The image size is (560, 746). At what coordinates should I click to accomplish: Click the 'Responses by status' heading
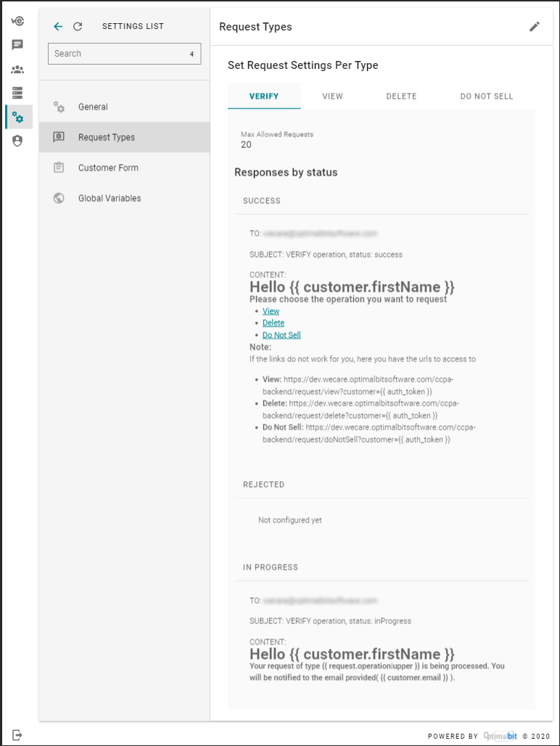coord(287,172)
